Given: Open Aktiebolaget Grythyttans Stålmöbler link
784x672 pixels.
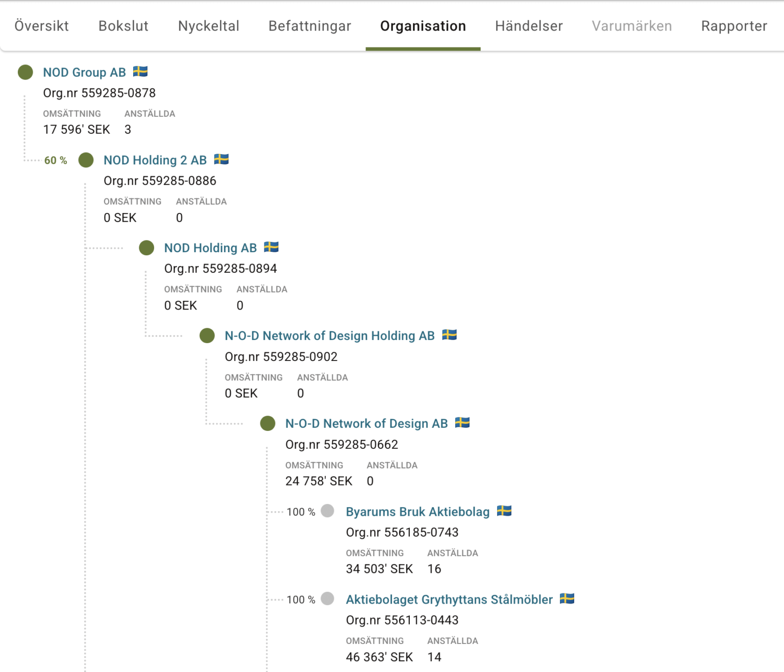Looking at the screenshot, I should click(449, 599).
